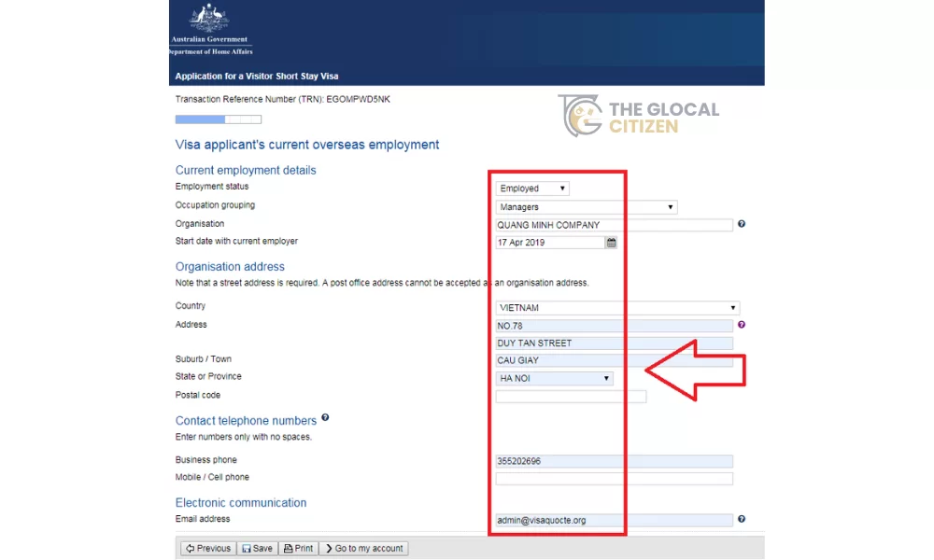
Task: Expand the Occupation grouping dropdown
Action: point(587,207)
